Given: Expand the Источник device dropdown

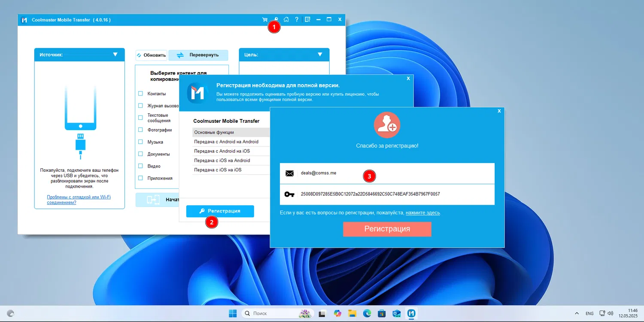Looking at the screenshot, I should pyautogui.click(x=115, y=55).
